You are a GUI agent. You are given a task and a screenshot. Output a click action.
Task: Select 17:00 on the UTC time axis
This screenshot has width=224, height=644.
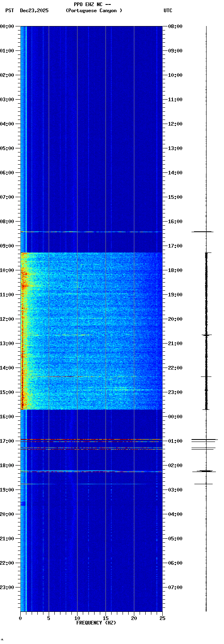[175, 246]
